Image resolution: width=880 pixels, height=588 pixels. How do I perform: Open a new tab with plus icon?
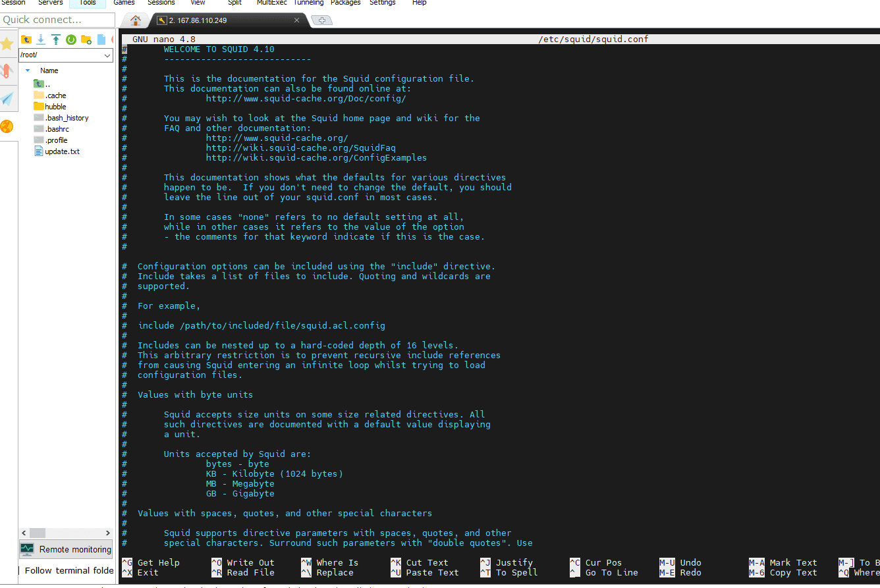point(321,20)
